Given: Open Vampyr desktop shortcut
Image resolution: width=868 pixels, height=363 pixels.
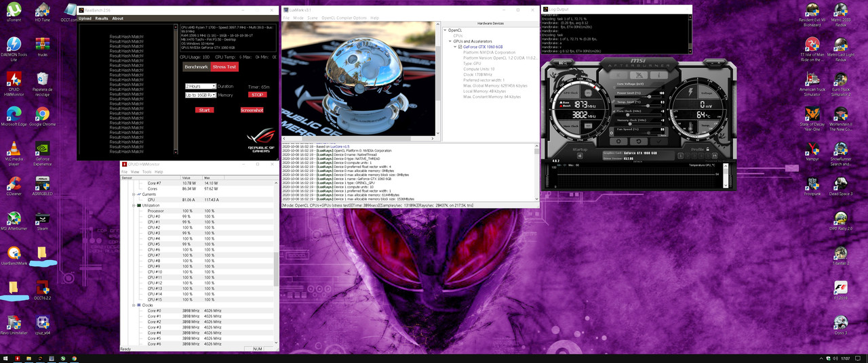Looking at the screenshot, I should pos(812,150).
